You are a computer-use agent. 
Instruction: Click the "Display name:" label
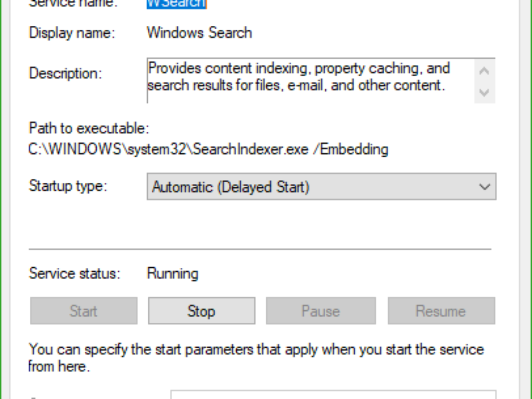point(72,33)
